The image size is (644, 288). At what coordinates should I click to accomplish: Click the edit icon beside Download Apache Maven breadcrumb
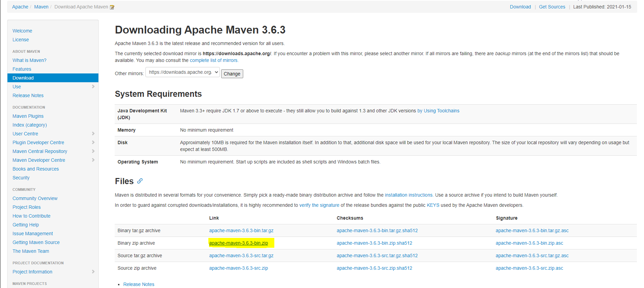tap(112, 7)
